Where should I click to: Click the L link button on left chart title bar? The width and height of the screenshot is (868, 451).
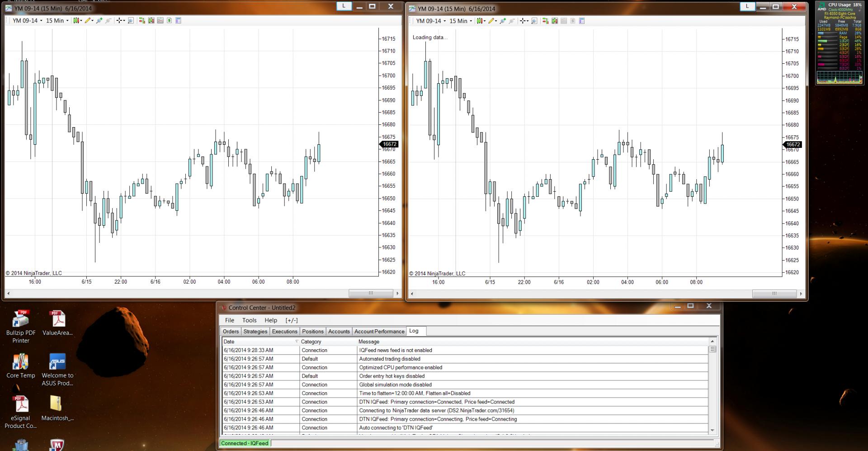pos(344,6)
